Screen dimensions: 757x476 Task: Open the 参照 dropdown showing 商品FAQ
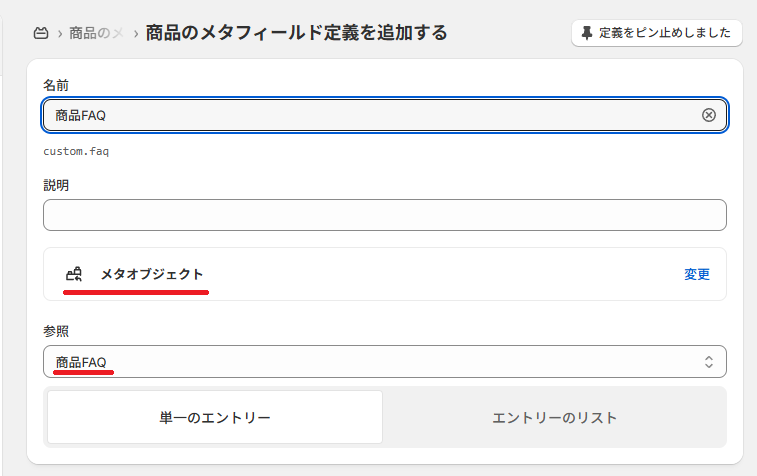tap(385, 362)
